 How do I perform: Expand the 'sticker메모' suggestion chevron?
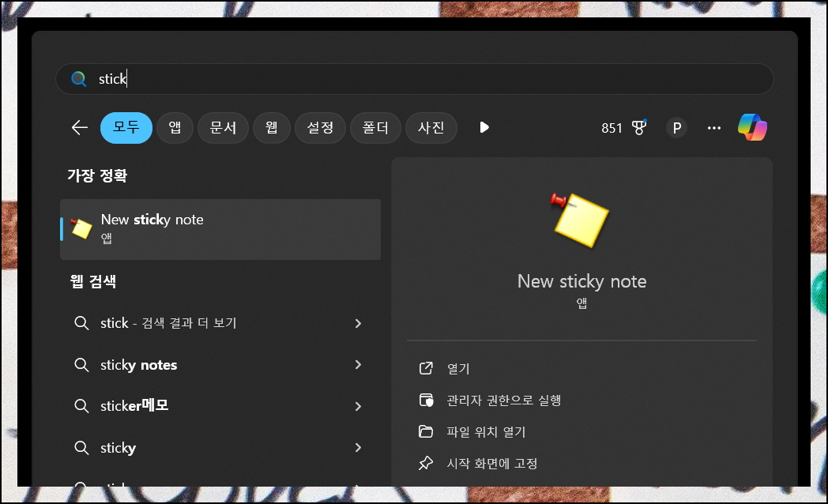click(358, 406)
